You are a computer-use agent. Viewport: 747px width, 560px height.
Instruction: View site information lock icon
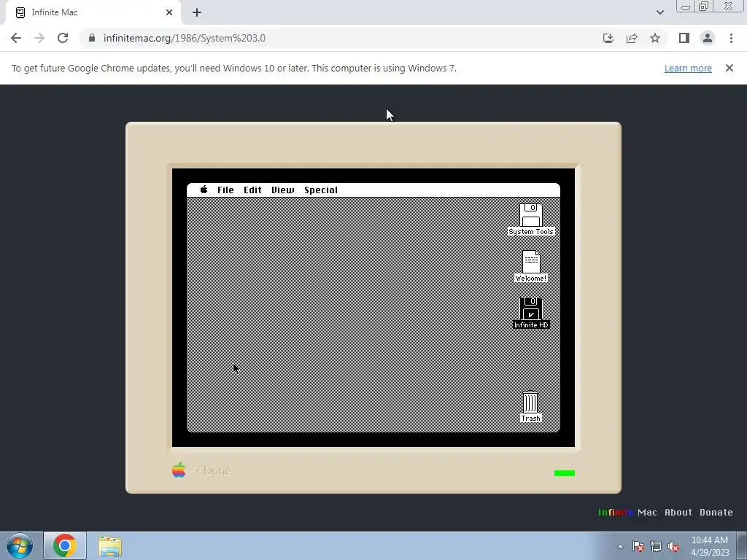coord(92,38)
